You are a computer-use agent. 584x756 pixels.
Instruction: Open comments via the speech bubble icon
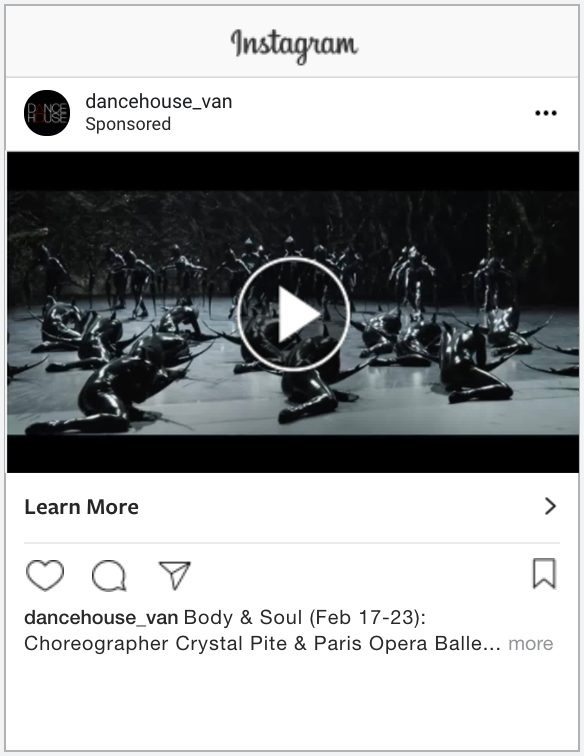pyautogui.click(x=109, y=575)
